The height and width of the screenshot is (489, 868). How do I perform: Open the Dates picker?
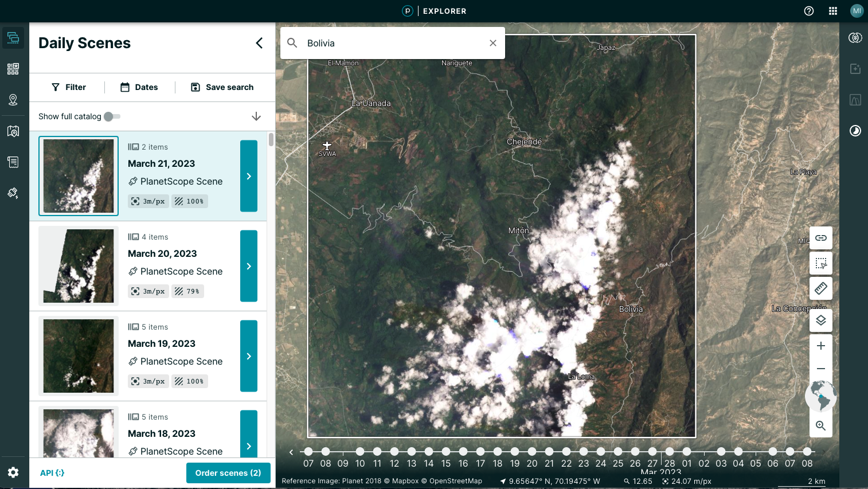click(139, 87)
